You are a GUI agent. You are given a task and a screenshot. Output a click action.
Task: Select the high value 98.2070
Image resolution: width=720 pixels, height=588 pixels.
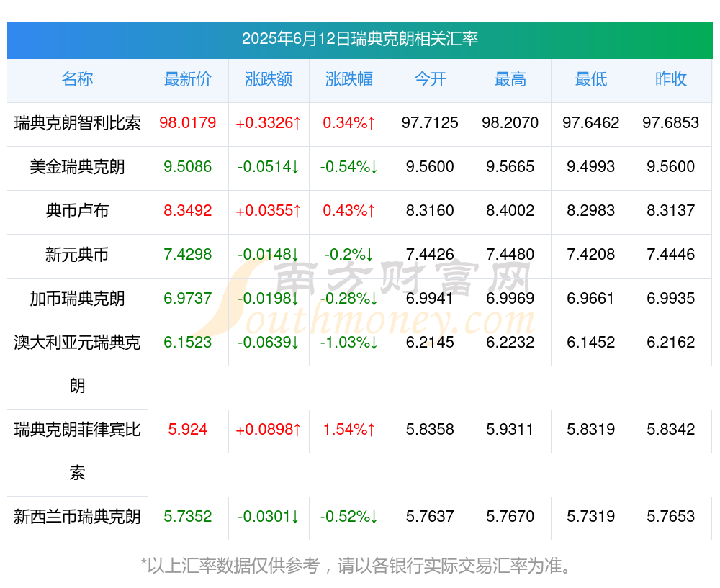click(x=510, y=123)
